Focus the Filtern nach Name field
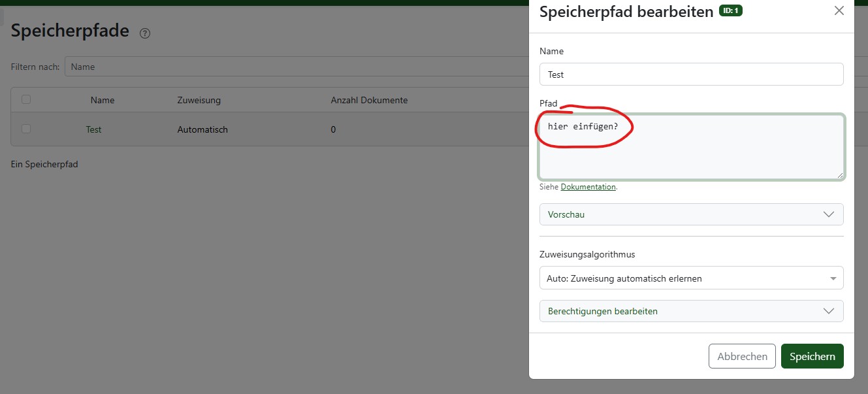Viewport: 868px width, 394px height. coord(294,67)
